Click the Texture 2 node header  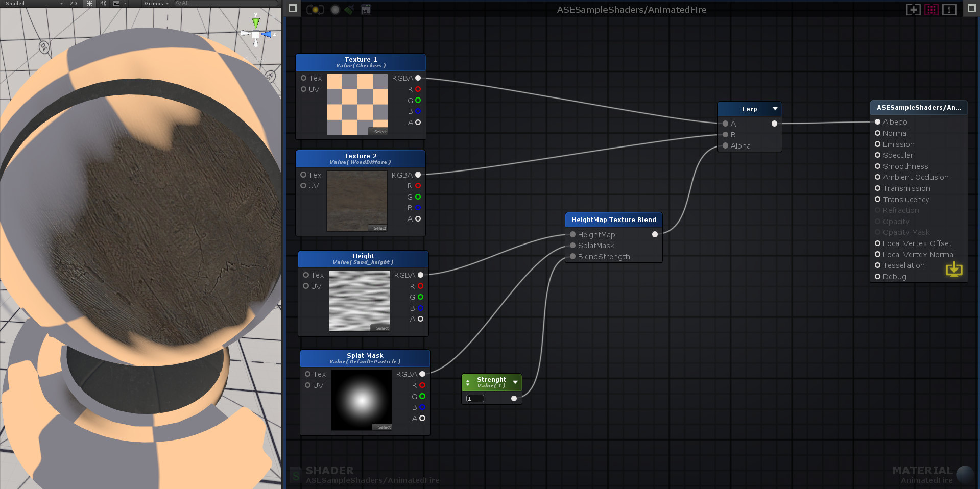pyautogui.click(x=361, y=159)
